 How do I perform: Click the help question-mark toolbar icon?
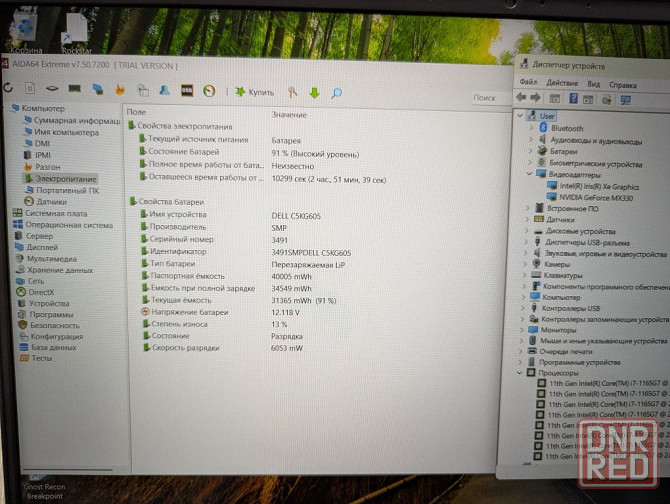pos(573,99)
